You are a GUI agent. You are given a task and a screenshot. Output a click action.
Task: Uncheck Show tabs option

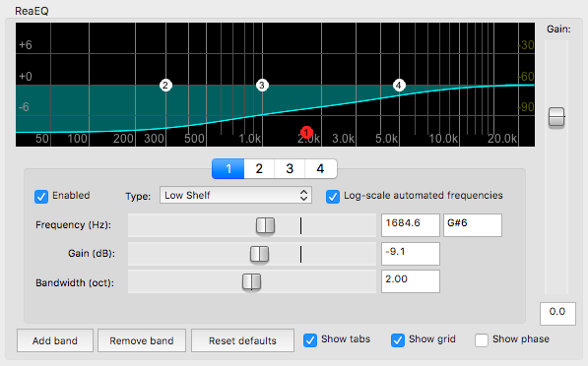pos(310,340)
